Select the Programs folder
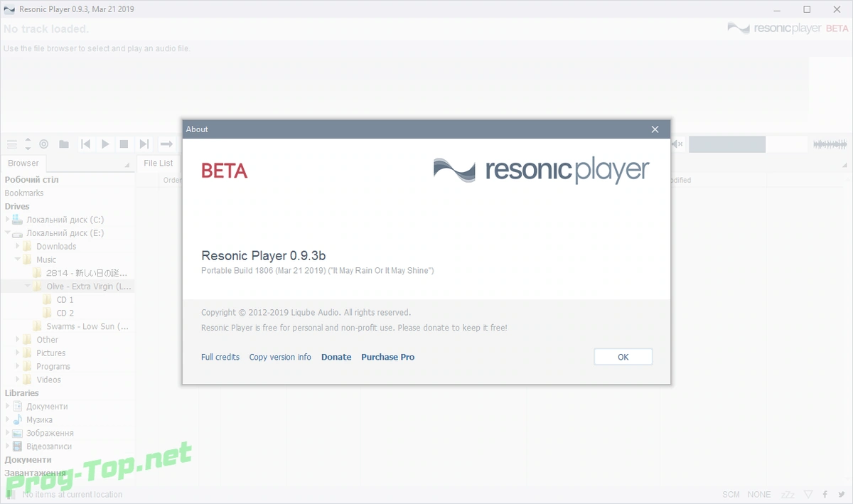Viewport: 853px width, 504px height. click(53, 367)
